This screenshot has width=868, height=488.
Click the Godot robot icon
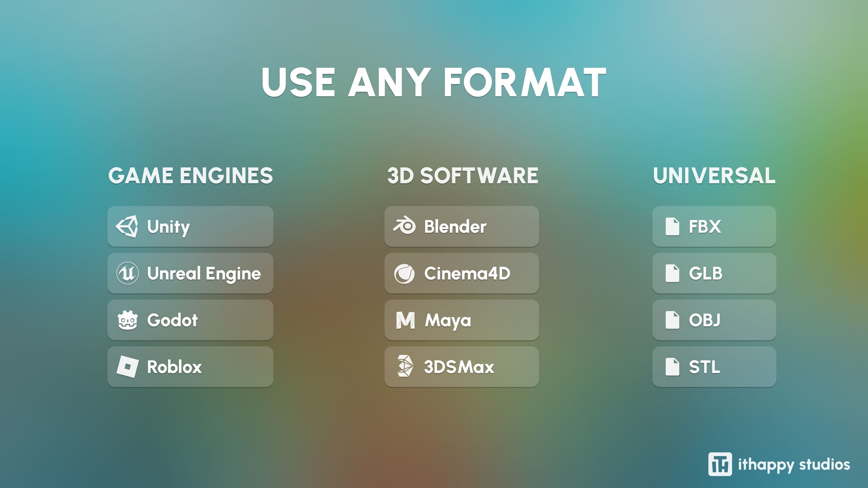(127, 320)
